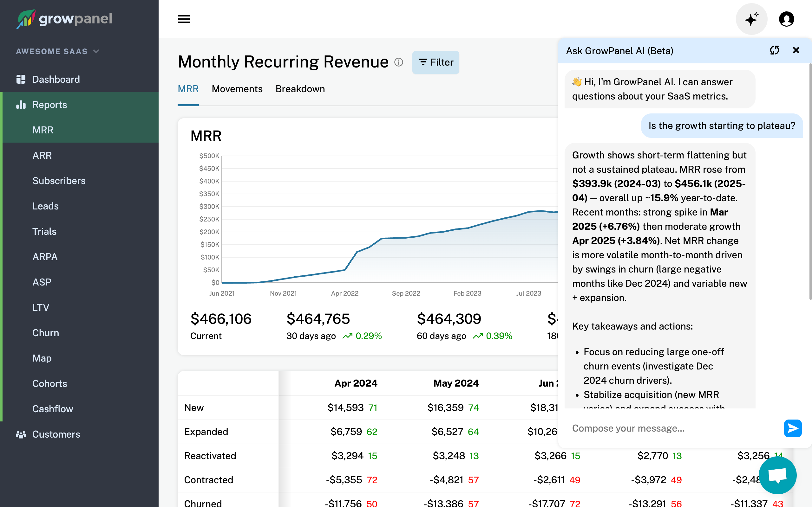Viewport: 812px width, 507px height.
Task: Open the user profile avatar
Action: tap(787, 19)
